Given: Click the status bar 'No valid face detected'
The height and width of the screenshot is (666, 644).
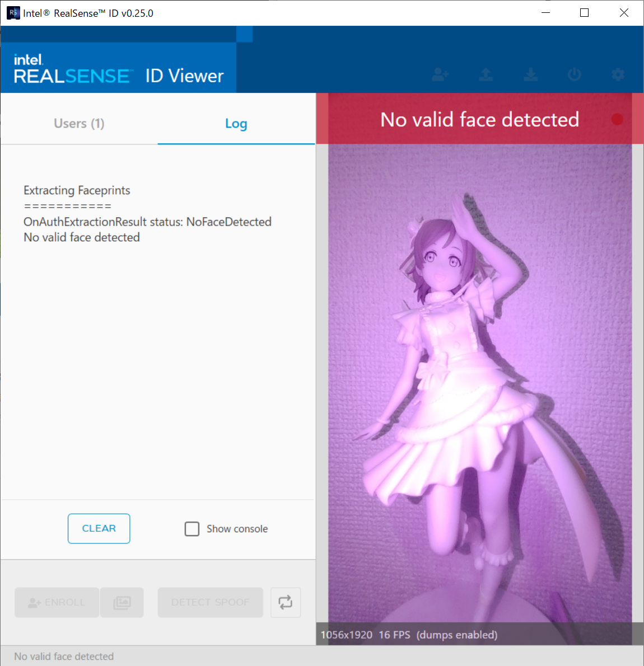Looking at the screenshot, I should (x=64, y=656).
